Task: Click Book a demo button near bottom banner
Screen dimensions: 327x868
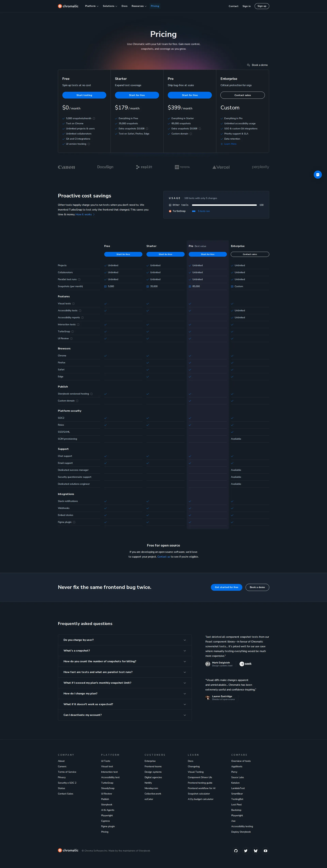Action: [x=257, y=587]
